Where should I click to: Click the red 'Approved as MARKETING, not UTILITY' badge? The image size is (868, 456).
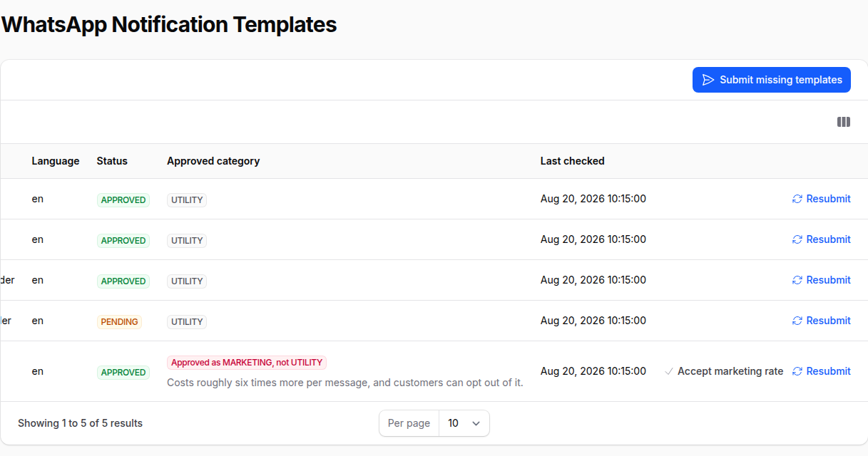tap(247, 363)
